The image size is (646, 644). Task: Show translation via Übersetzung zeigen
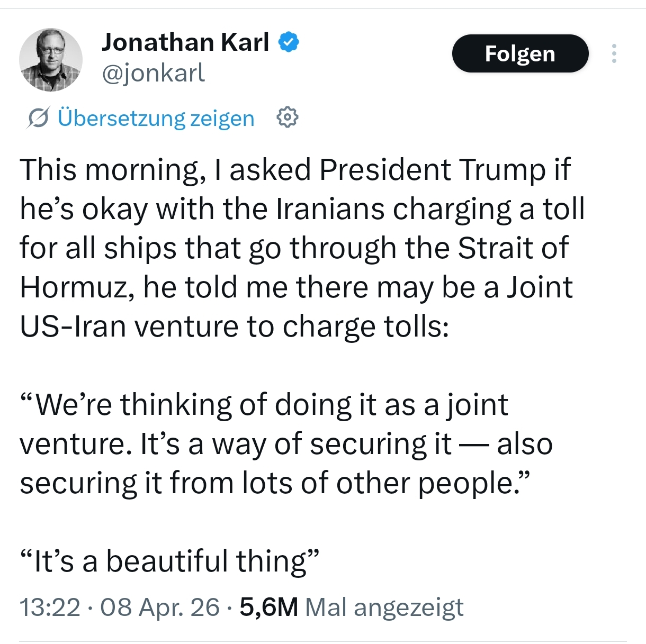coord(156,117)
